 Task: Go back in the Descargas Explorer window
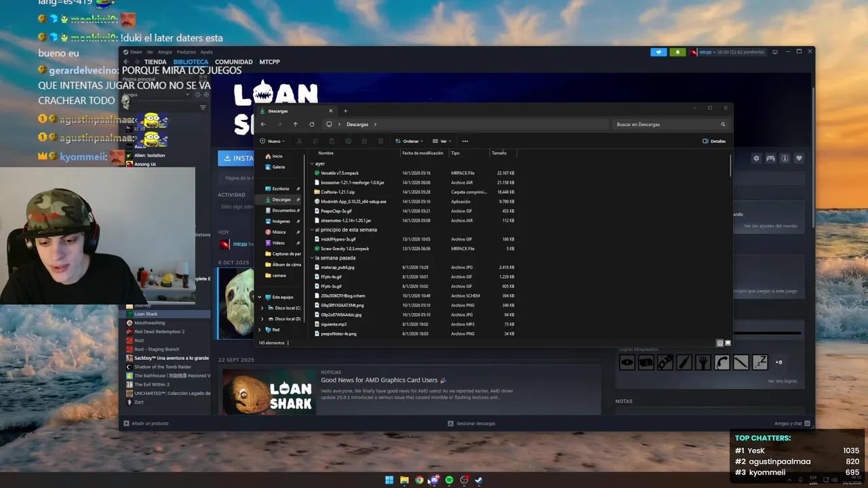263,124
